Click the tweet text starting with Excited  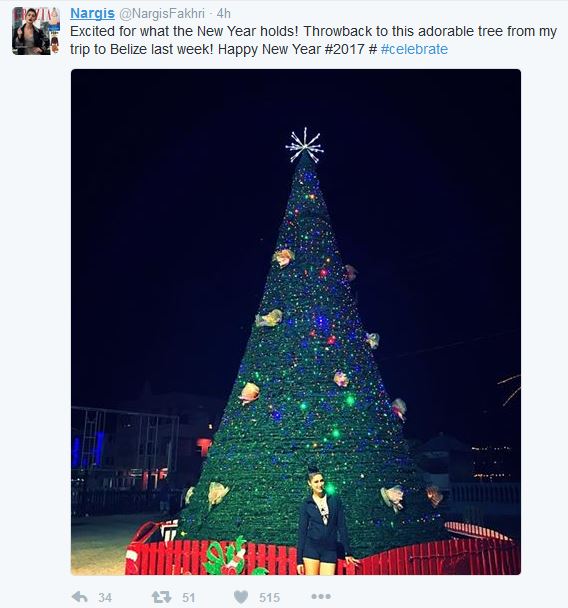click(313, 40)
